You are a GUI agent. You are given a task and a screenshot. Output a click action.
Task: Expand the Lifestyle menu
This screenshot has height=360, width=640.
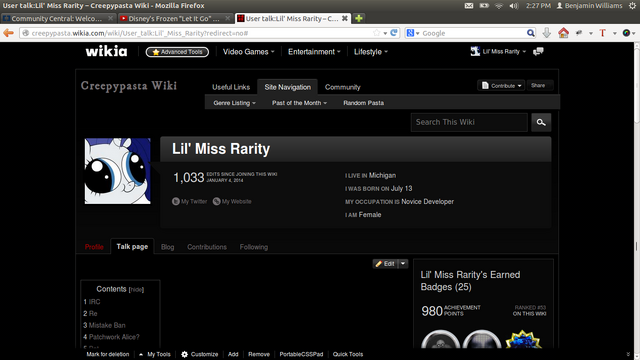[371, 52]
